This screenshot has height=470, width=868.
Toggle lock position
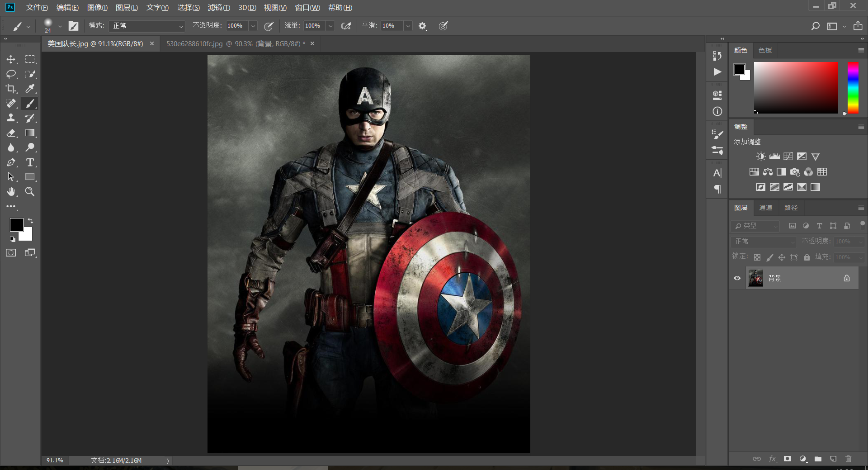[x=782, y=257]
